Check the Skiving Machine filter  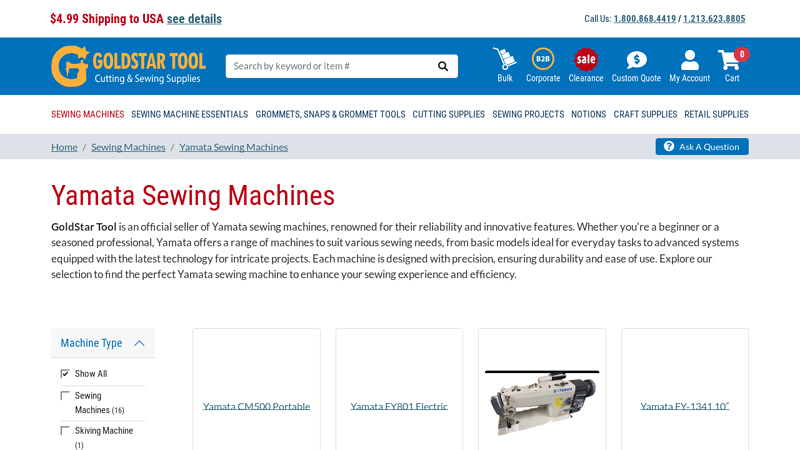[65, 431]
